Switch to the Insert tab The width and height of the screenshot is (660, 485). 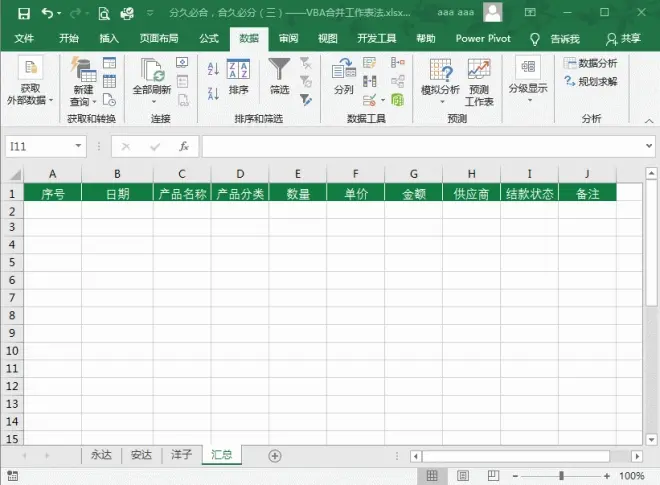109,39
